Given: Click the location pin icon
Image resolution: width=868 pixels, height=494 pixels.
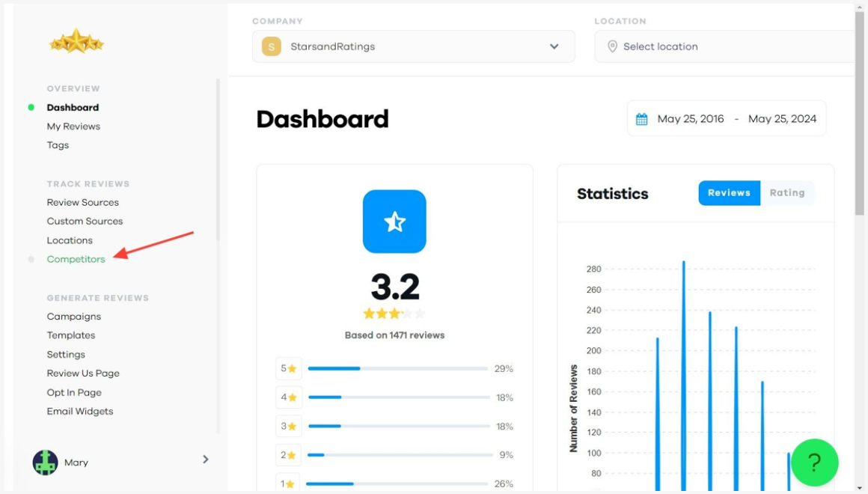Looking at the screenshot, I should tap(612, 46).
